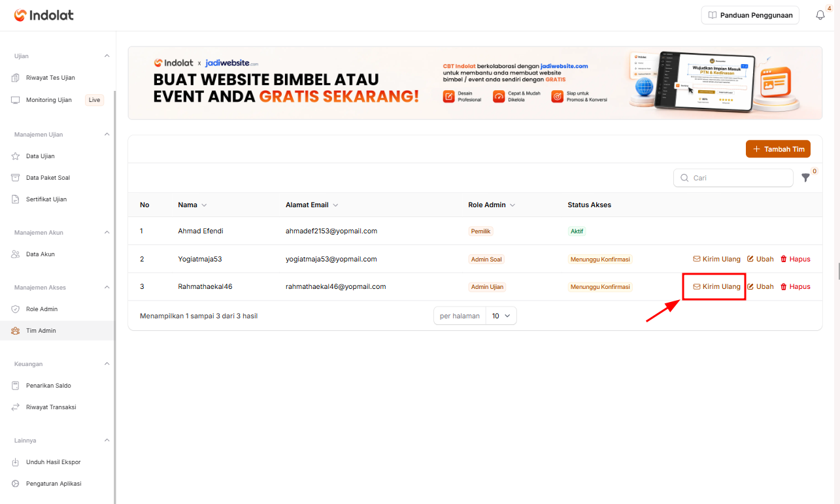Screen dimensions: 840x504
Task: Click Unduh Hasil Ekspor download icon
Action: 16,462
